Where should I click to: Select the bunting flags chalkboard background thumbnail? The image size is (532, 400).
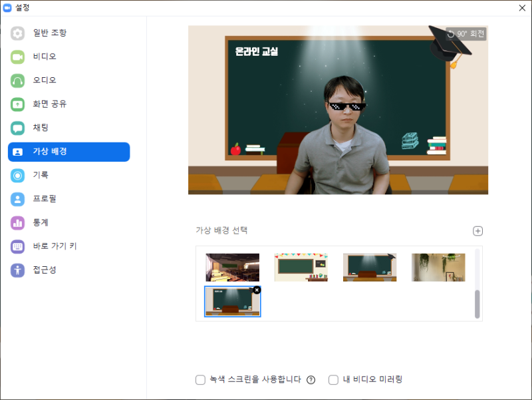tap(301, 268)
